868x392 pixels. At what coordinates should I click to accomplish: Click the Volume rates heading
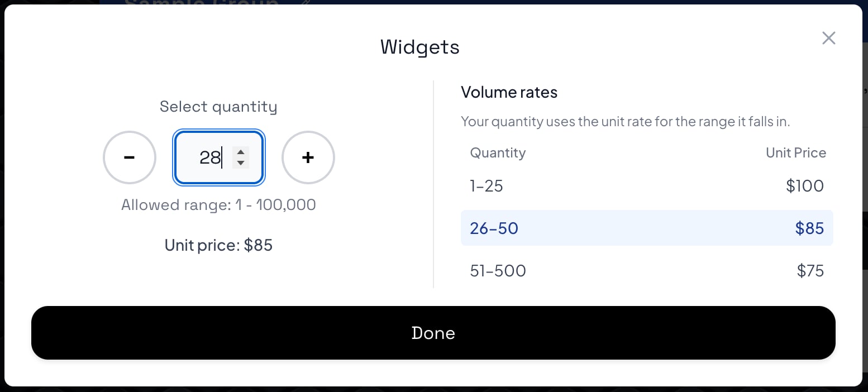click(x=509, y=92)
